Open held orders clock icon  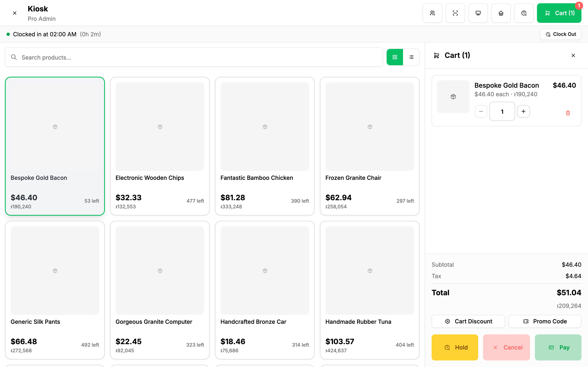tap(524, 13)
